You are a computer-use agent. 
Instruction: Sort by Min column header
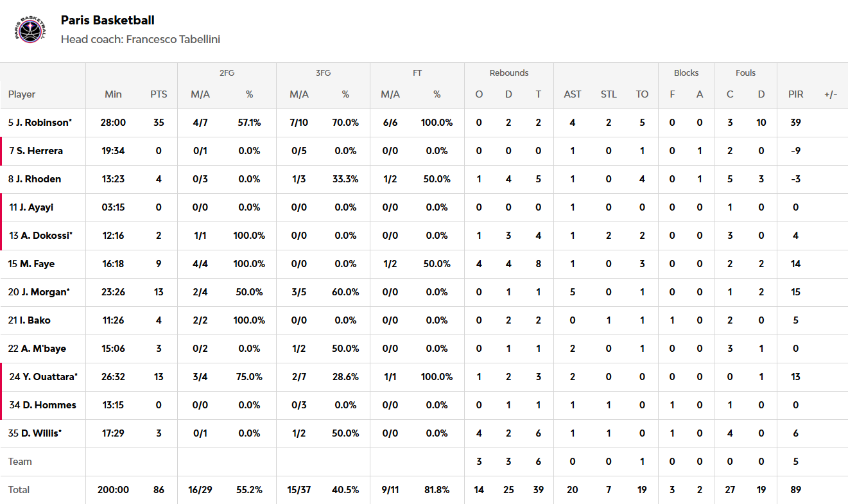113,94
